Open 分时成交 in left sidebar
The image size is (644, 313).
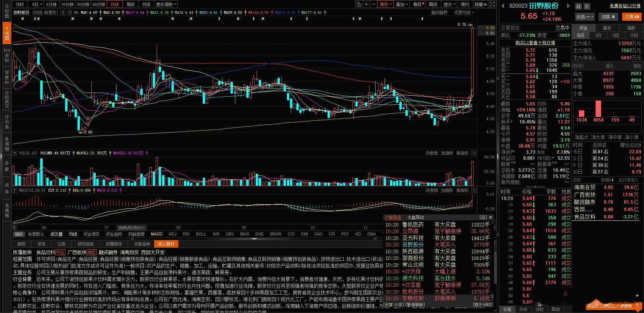[7, 99]
